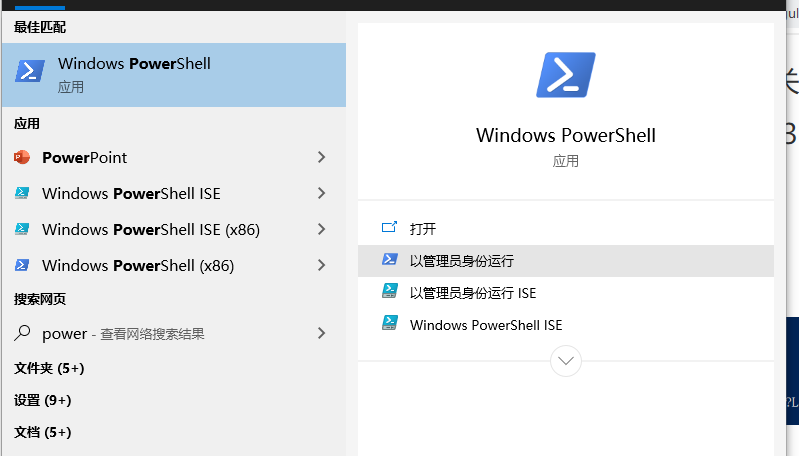Click the Windows PowerShell (x86) icon
The width and height of the screenshot is (799, 456).
point(22,265)
